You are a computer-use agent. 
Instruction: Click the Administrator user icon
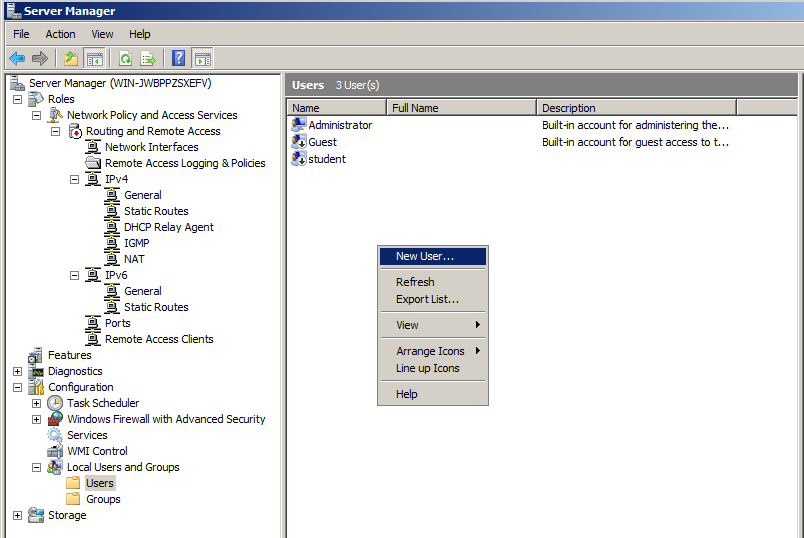(298, 125)
